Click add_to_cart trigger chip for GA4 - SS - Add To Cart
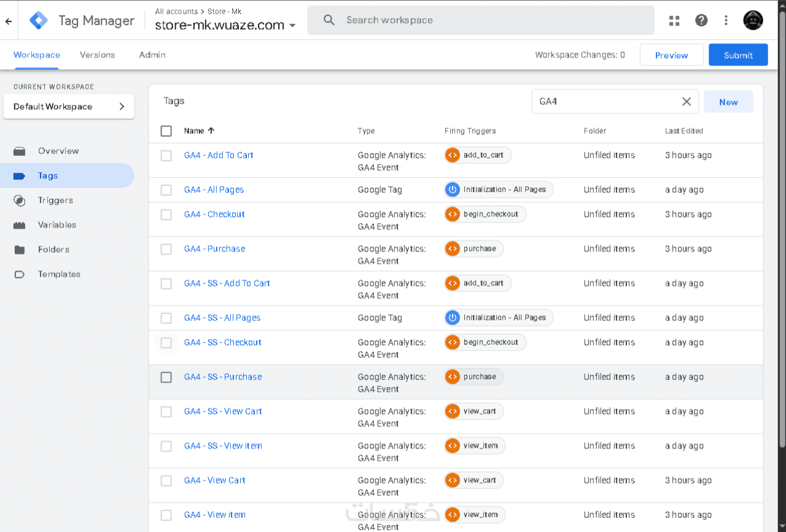The height and width of the screenshot is (532, 786). coord(478,283)
